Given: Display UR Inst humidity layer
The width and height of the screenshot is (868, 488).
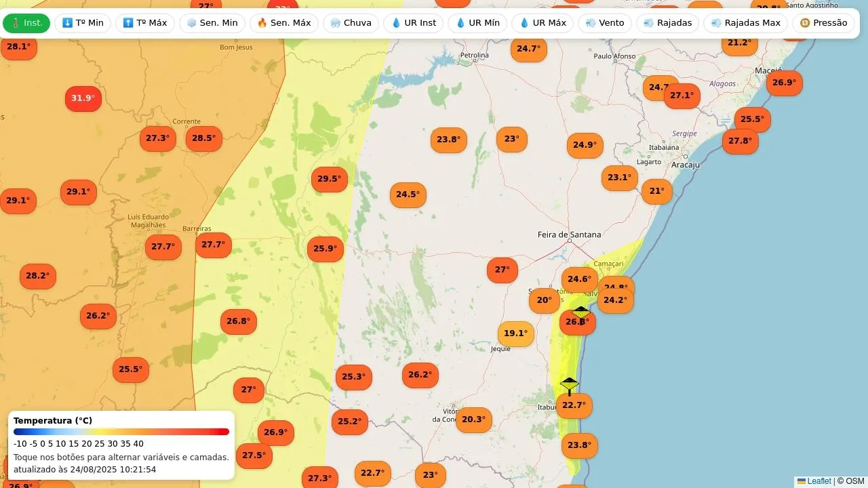Looking at the screenshot, I should click(x=413, y=23).
